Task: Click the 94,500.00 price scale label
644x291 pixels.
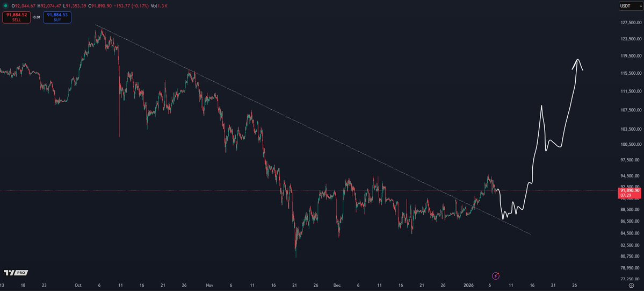Action: (630, 176)
